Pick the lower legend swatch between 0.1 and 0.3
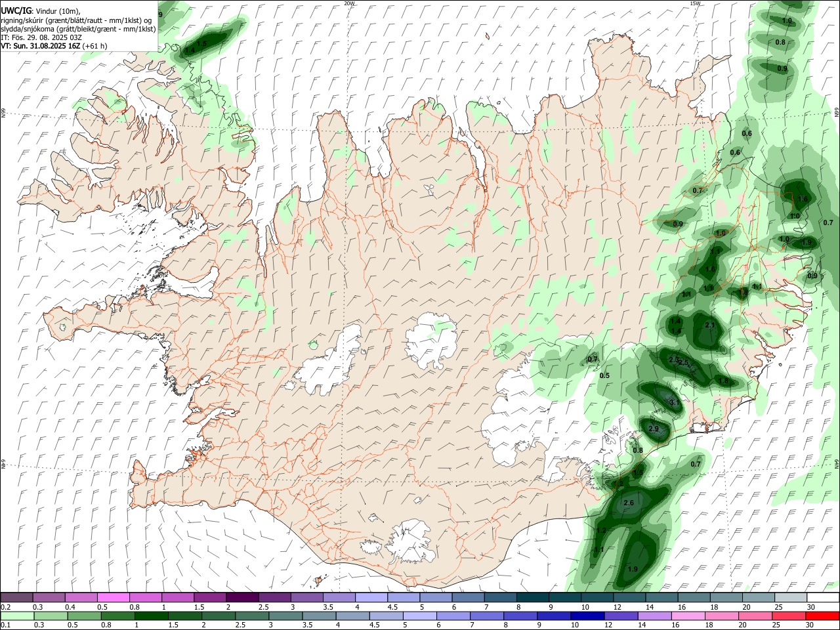 (x=16, y=616)
